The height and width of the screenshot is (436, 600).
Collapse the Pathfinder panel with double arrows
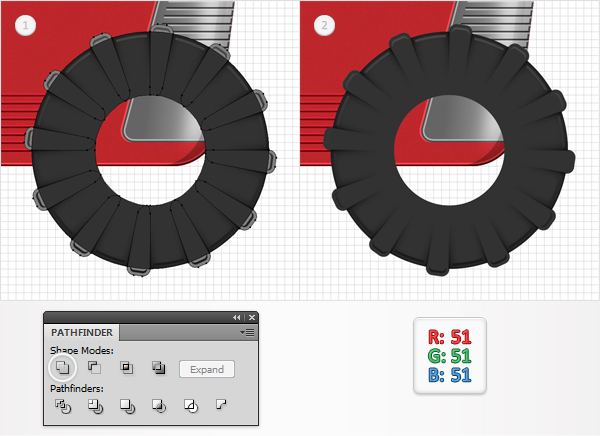tap(236, 317)
